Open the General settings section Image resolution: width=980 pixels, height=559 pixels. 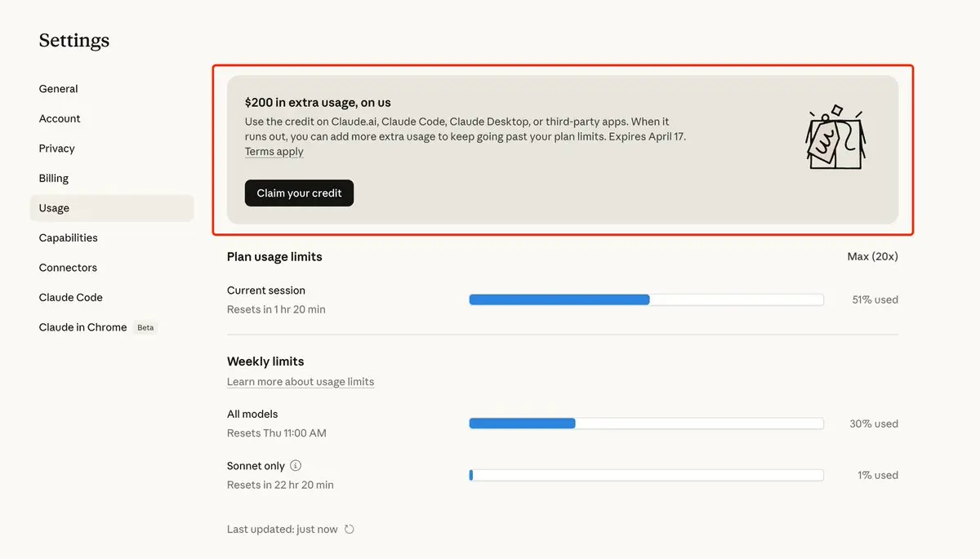pyautogui.click(x=59, y=89)
